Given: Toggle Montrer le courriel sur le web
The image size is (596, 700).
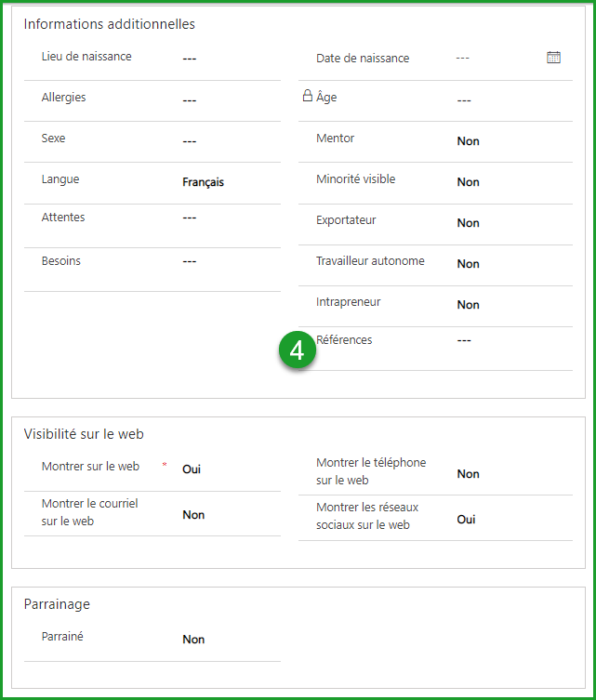Looking at the screenshot, I should (193, 515).
